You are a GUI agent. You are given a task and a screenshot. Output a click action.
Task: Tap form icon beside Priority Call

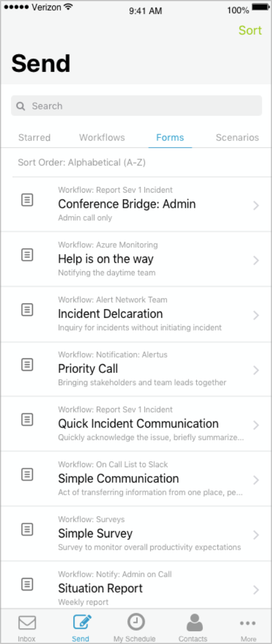pos(27,365)
